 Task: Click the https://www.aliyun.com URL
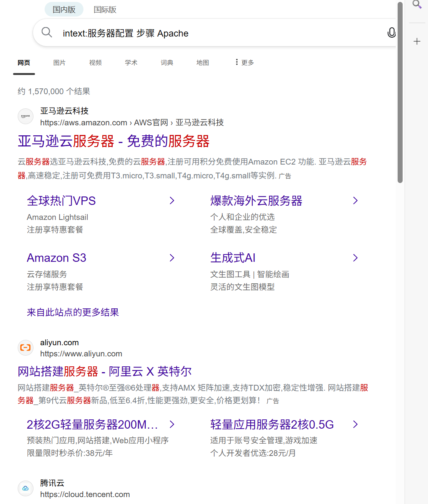[x=81, y=354]
